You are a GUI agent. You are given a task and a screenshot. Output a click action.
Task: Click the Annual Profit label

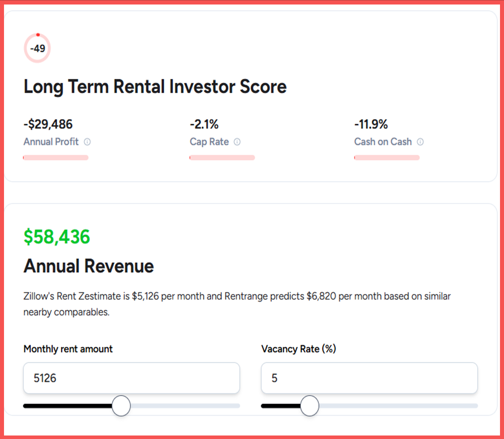51,141
